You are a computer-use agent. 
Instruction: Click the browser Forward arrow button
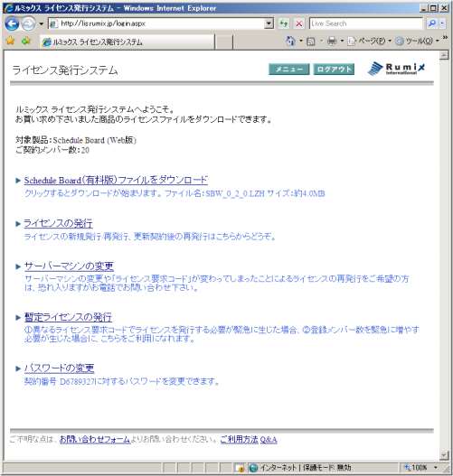pos(29,23)
